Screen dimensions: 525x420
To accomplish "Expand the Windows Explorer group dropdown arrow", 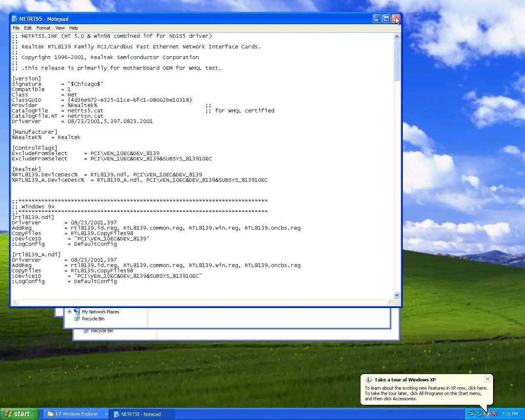I will click(x=106, y=414).
